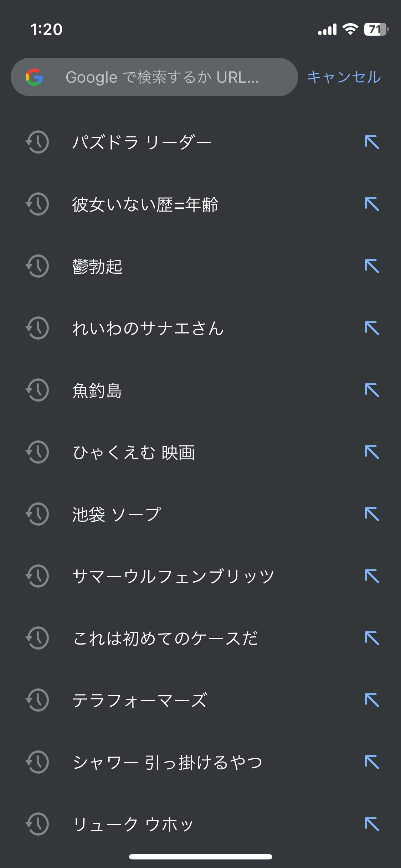The width and height of the screenshot is (401, 868).
Task: Tap arrow icon next to テラフォーマーズ
Action: pos(372,700)
